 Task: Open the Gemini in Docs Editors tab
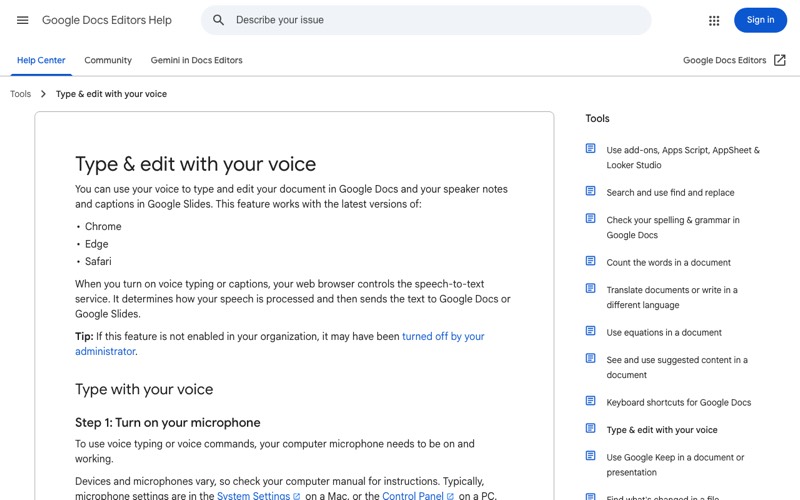coord(196,60)
